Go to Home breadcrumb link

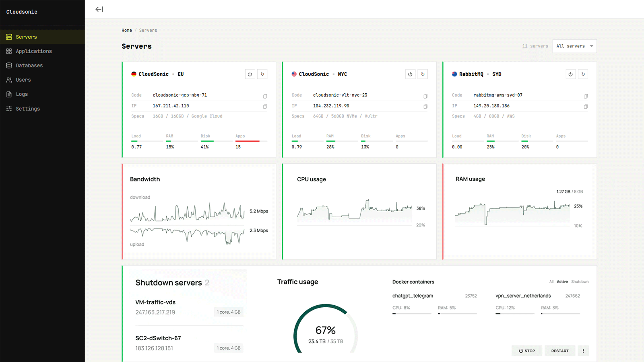pos(127,30)
